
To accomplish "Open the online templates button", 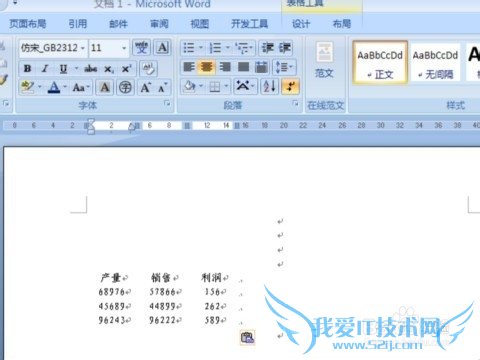I will pos(324,61).
